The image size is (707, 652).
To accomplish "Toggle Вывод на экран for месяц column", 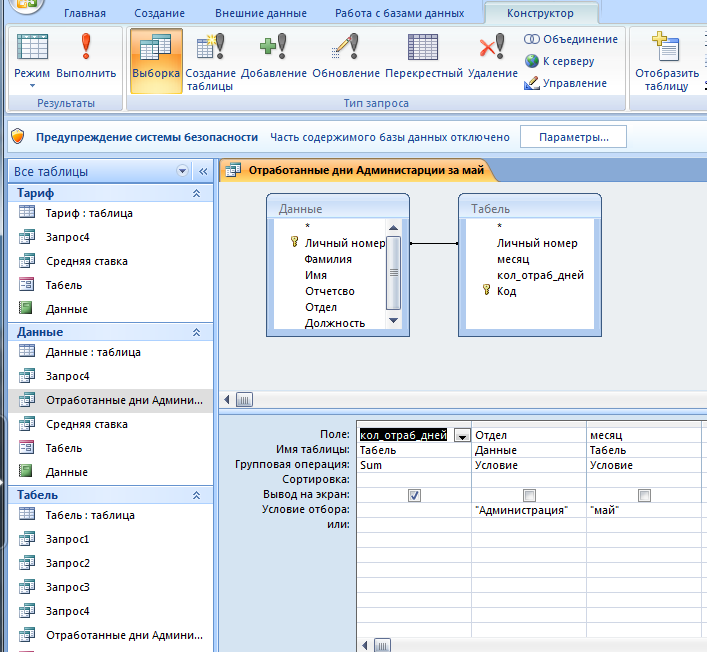I will [x=644, y=496].
